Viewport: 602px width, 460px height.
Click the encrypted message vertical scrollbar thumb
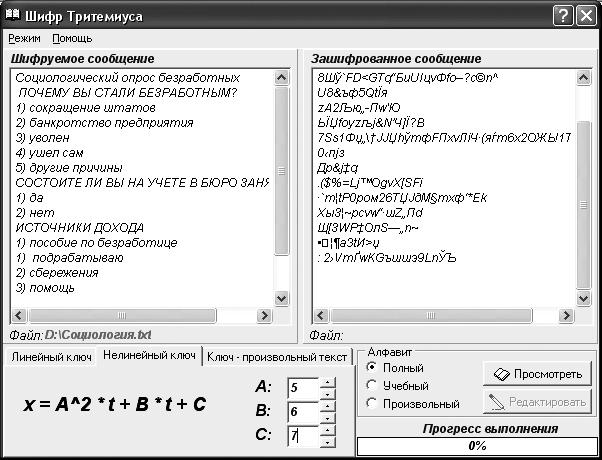(584, 205)
